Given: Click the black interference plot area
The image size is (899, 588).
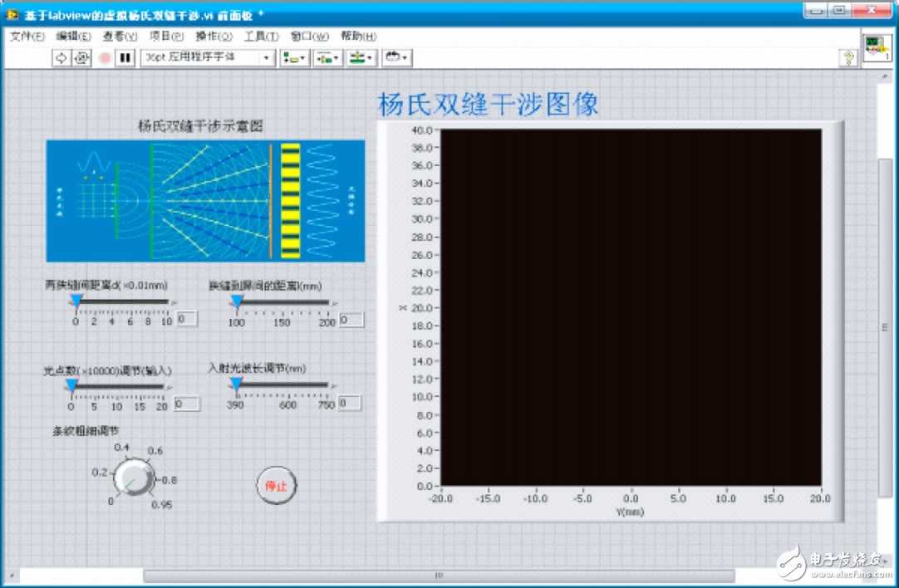Looking at the screenshot, I should [x=631, y=308].
